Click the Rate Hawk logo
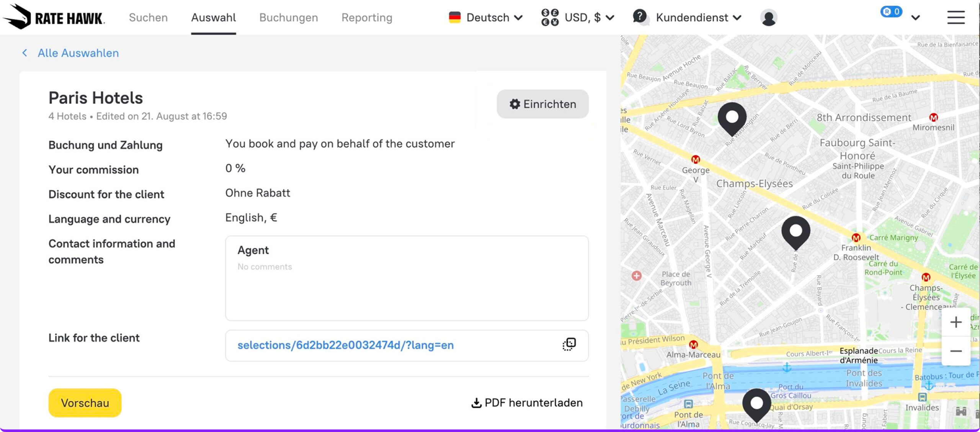Viewport: 980px width, 432px height. [x=54, y=17]
